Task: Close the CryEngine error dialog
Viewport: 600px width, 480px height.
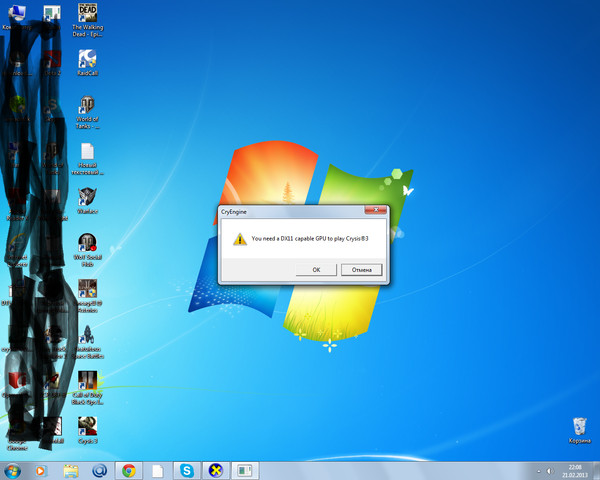Action: coord(375,210)
